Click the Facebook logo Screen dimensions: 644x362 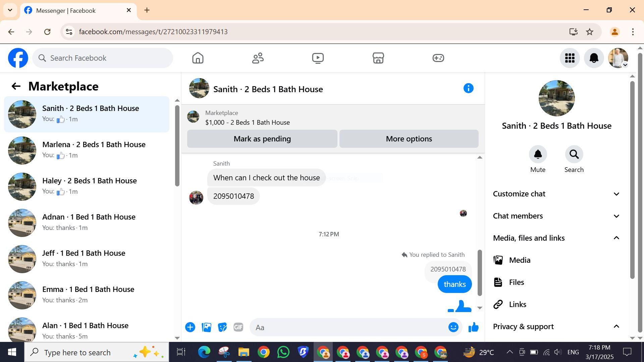tap(18, 58)
